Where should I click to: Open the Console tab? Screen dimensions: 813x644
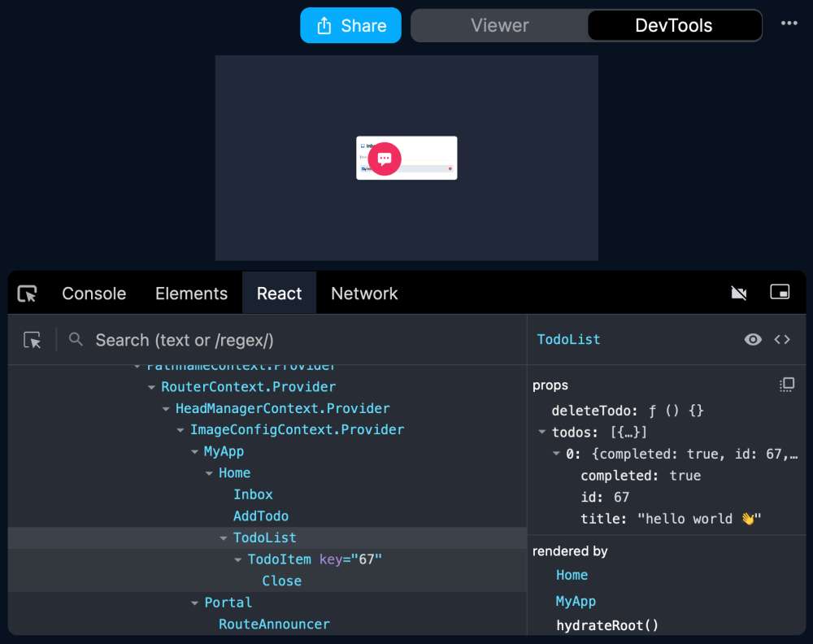coord(93,294)
